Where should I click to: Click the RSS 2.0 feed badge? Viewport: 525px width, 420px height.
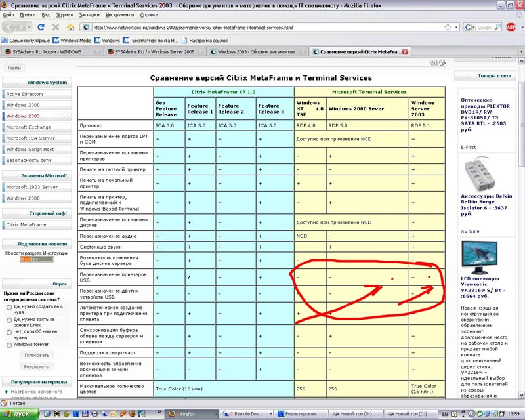point(37,259)
